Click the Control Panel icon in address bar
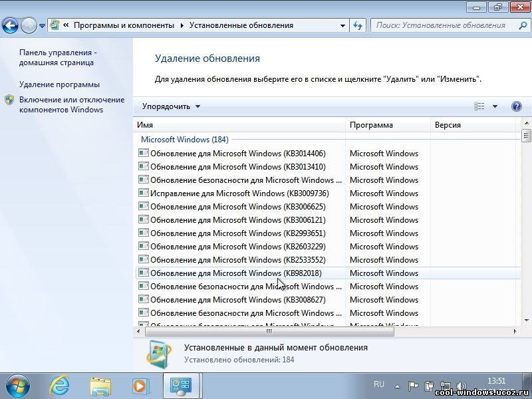This screenshot has width=532, height=399. (55, 25)
